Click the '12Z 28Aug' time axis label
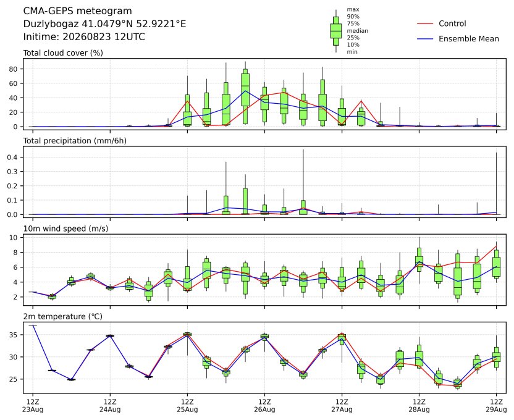Viewport: 514px width, 420px height. 419,406
